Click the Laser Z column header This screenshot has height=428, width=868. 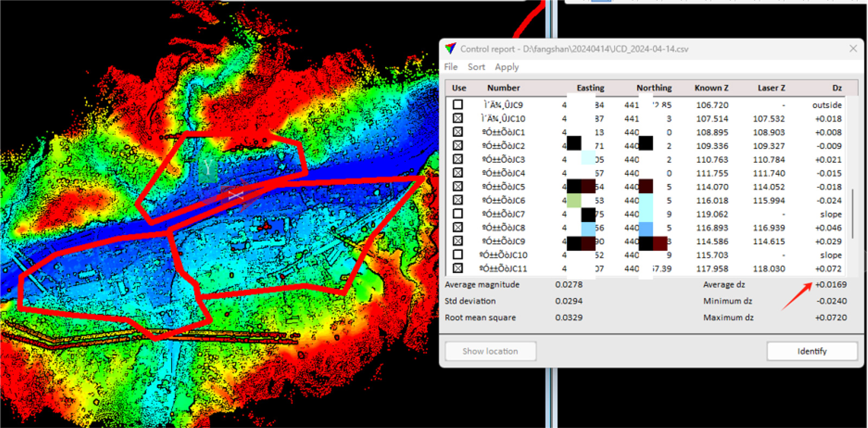[771, 88]
